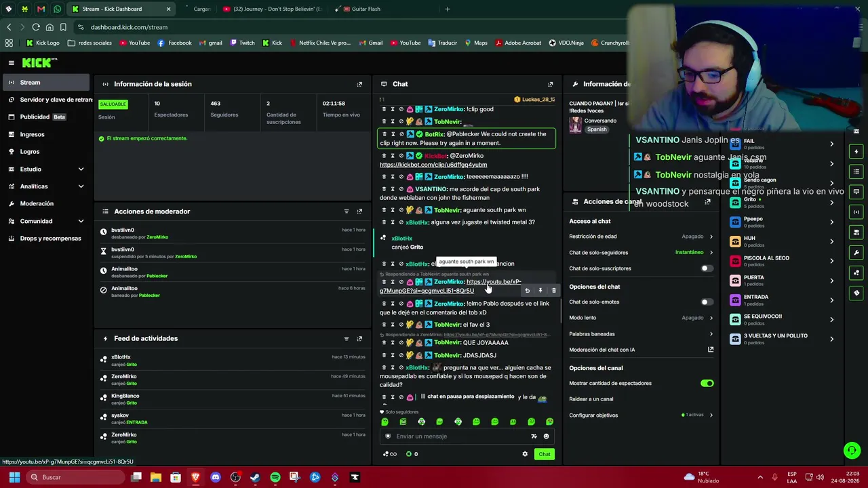868x488 pixels.
Task: Toggle Chat de solo-emotes switch
Action: click(707, 302)
